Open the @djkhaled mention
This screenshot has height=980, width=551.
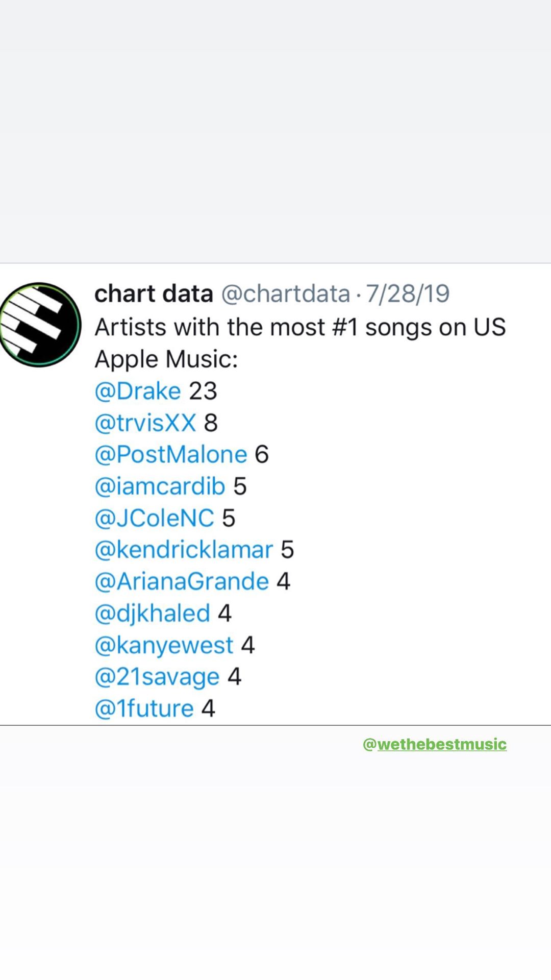pyautogui.click(x=152, y=614)
